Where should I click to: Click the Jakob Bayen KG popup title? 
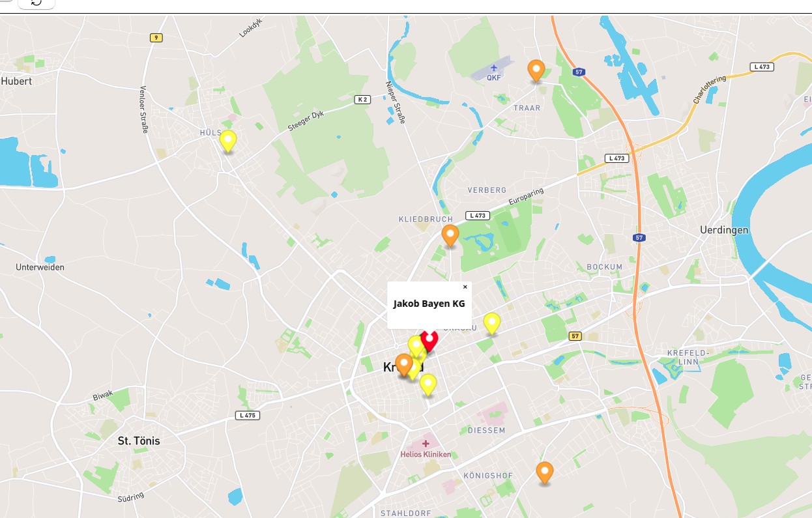pos(429,304)
